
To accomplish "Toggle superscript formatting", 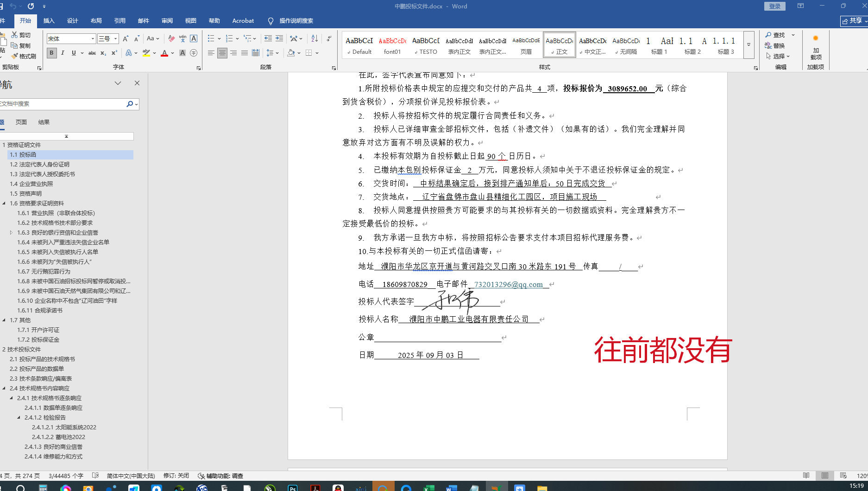I will pyautogui.click(x=114, y=53).
